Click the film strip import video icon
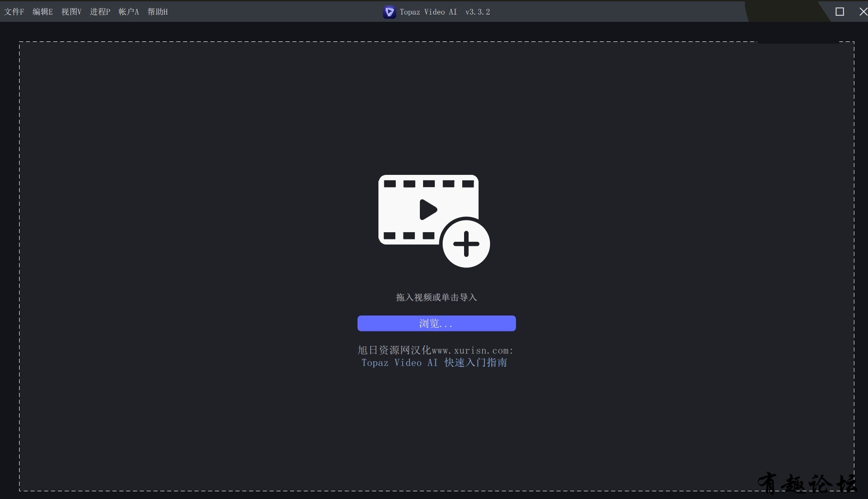 point(434,221)
